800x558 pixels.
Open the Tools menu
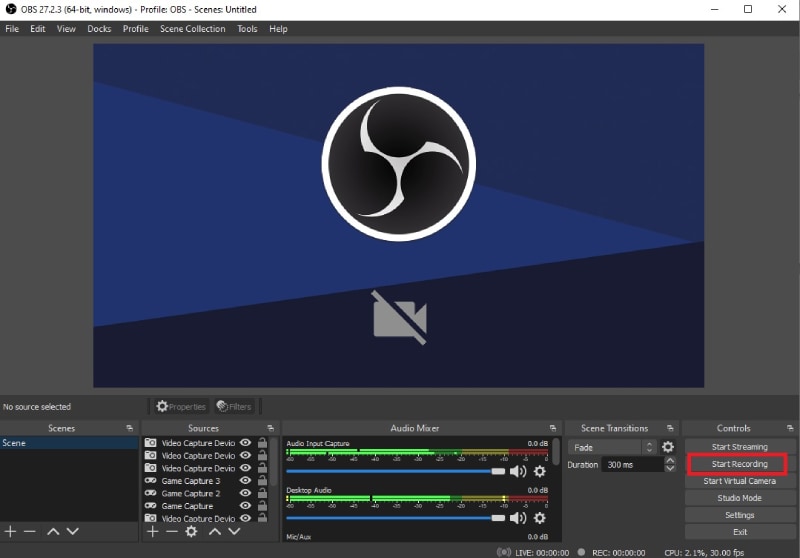click(x=247, y=29)
